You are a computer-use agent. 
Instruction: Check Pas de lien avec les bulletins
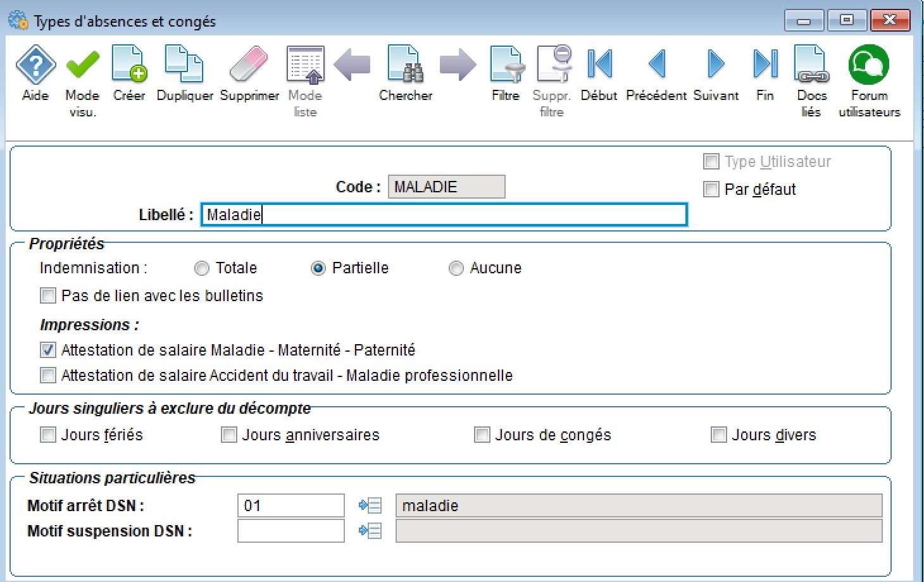click(48, 295)
